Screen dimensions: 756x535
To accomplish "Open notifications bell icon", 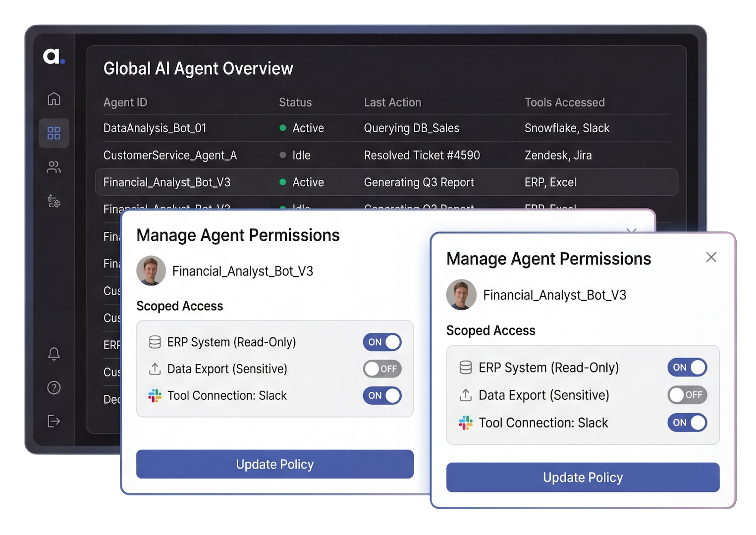I will click(x=54, y=354).
